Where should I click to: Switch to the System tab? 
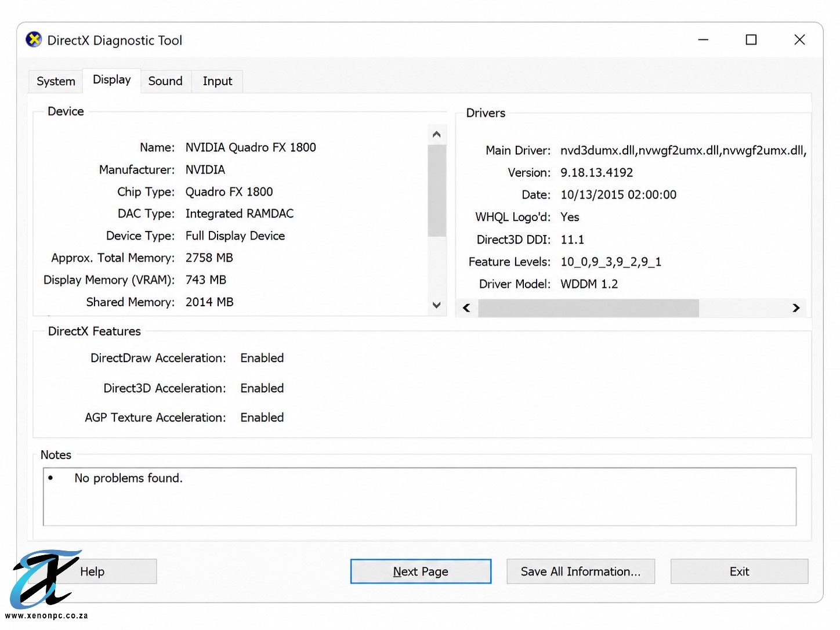(56, 81)
